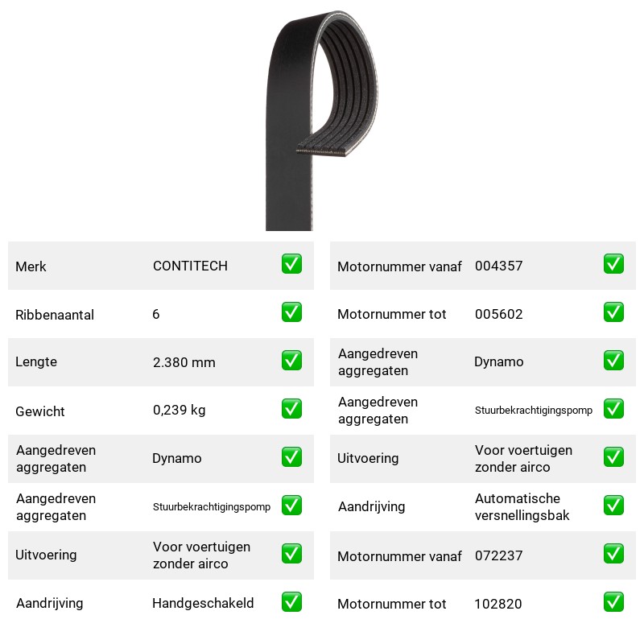This screenshot has height=644, width=644.
Task: Click the checkmark beside Motornummer tot 102820
Action: (x=613, y=601)
